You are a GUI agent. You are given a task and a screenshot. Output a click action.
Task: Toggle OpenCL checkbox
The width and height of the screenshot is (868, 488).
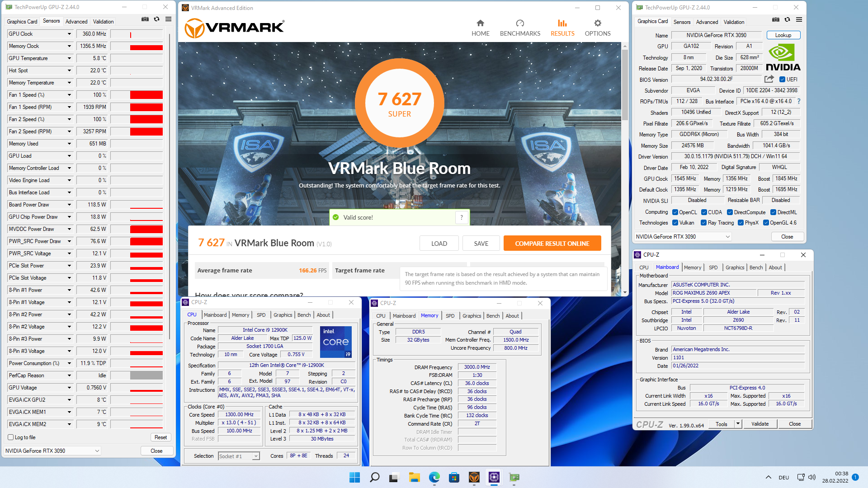pyautogui.click(x=675, y=212)
